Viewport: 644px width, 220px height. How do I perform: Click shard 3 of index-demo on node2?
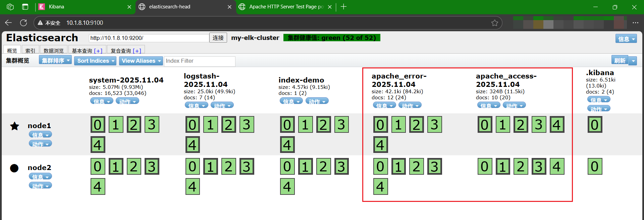click(x=341, y=166)
